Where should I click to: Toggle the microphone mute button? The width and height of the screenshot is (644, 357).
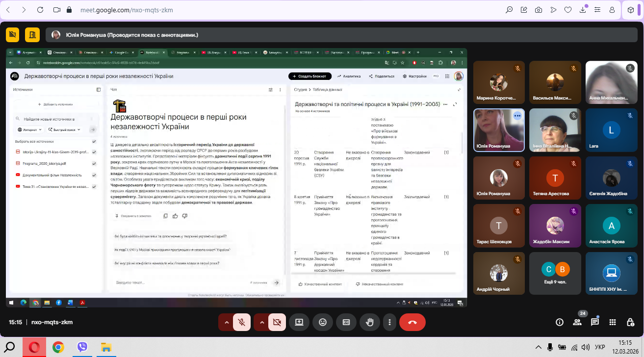pos(242,322)
